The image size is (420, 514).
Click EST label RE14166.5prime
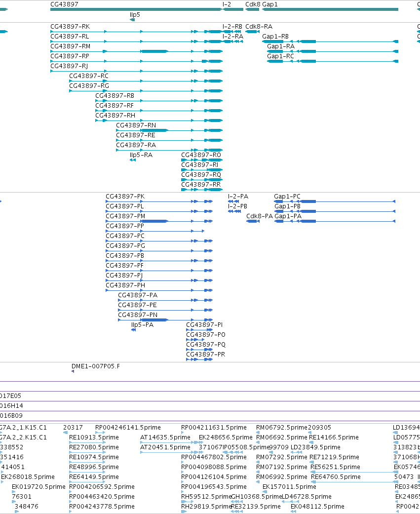click(x=334, y=437)
